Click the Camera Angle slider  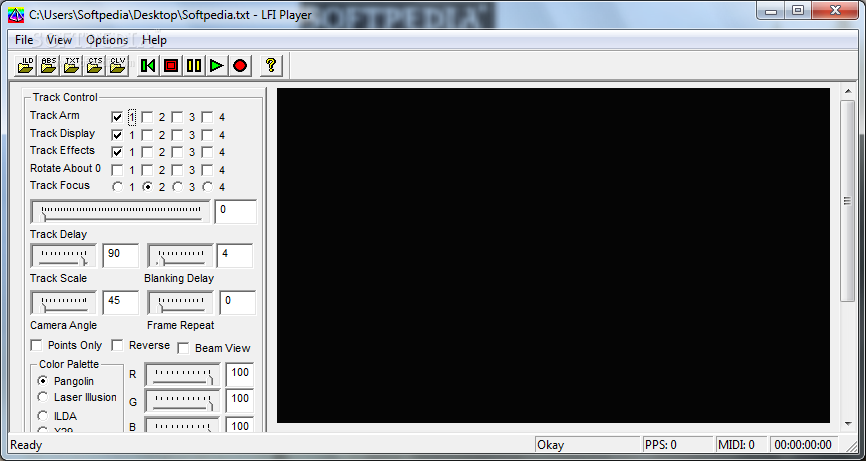pyautogui.click(x=63, y=303)
